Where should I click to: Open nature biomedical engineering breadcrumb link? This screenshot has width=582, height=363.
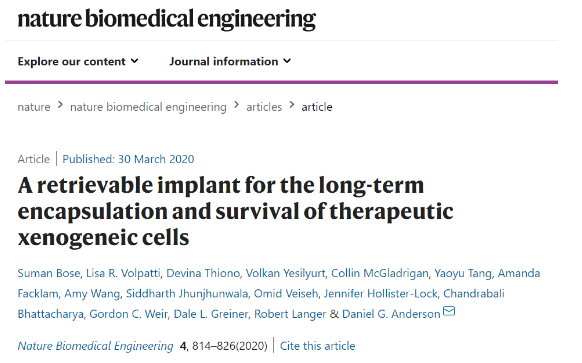coord(148,107)
